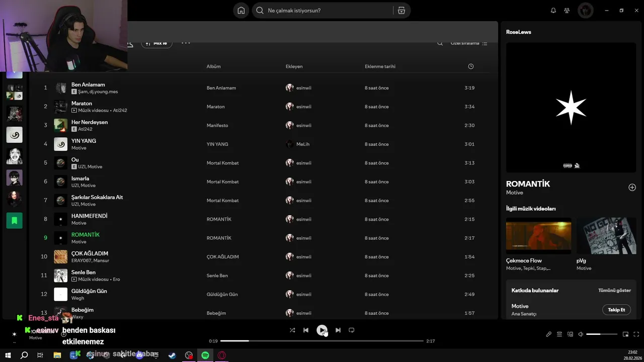Open Task View on the taskbar
Viewport: 644px width, 362px height.
40,355
